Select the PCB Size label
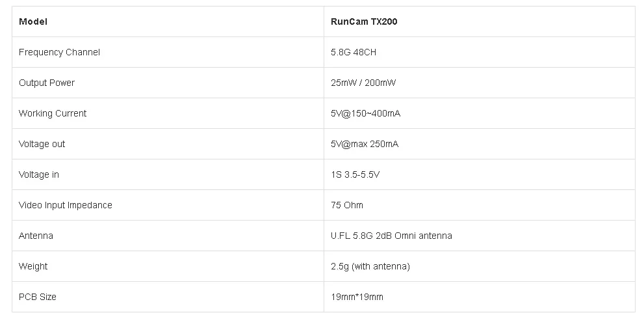Viewport: 644px width, 315px height. coord(38,297)
